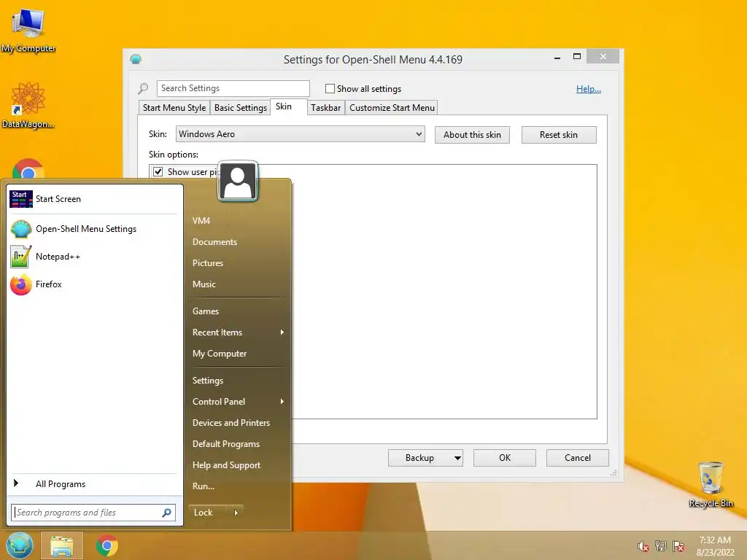Click the search magnifier in start menu
This screenshot has height=560, width=747.
point(167,513)
